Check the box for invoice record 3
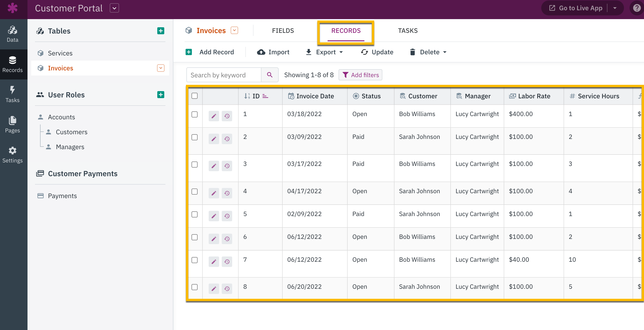The image size is (644, 330). point(195,165)
